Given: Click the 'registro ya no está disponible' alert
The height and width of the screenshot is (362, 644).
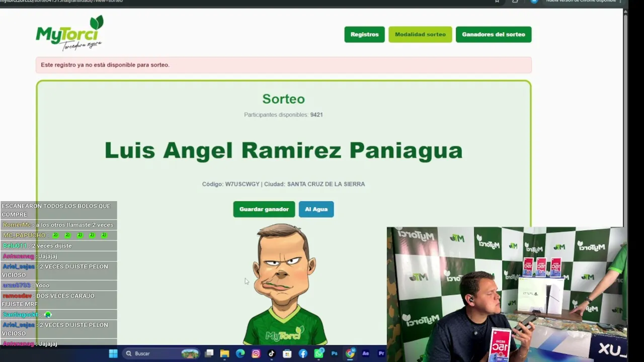Looking at the screenshot, I should click(283, 65).
